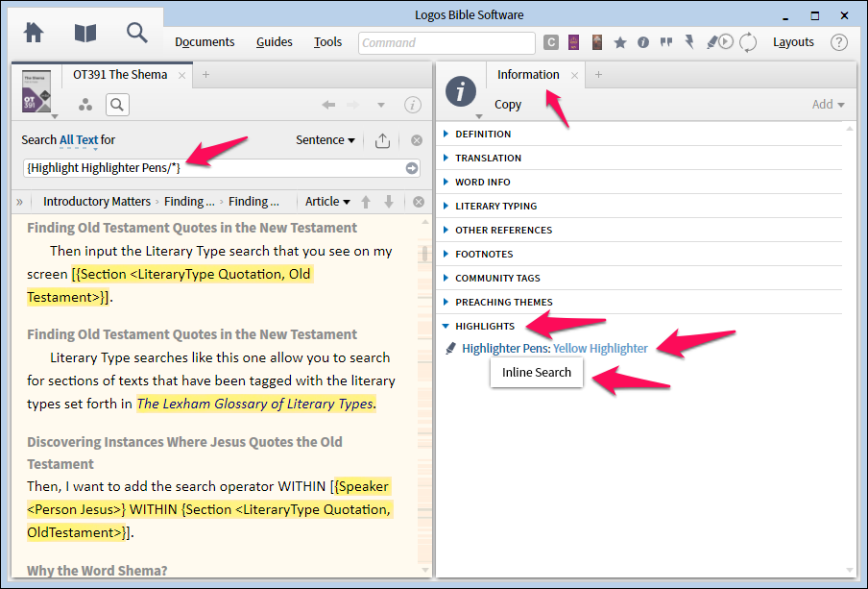The image size is (868, 589).
Task: Open the Sentence dropdown
Action: (x=325, y=140)
